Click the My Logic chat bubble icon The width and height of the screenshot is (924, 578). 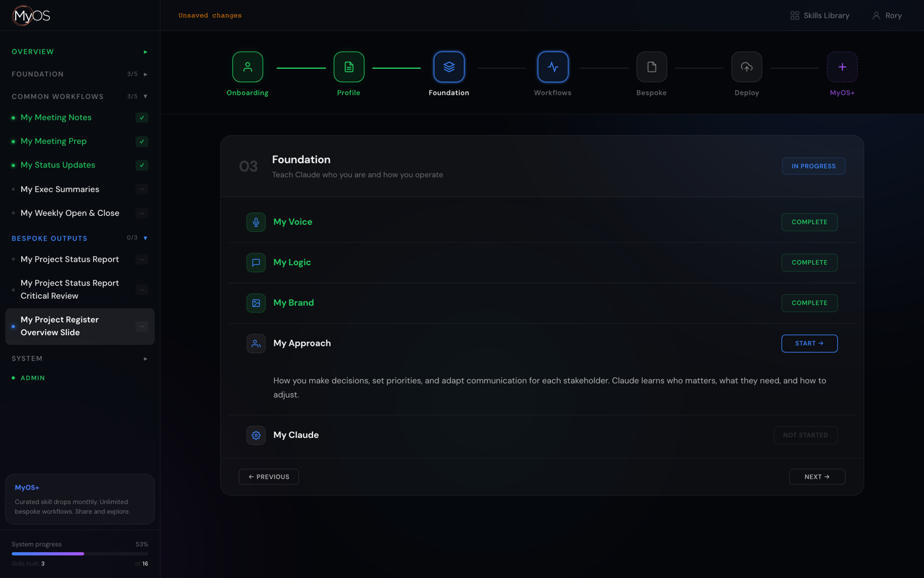point(256,262)
